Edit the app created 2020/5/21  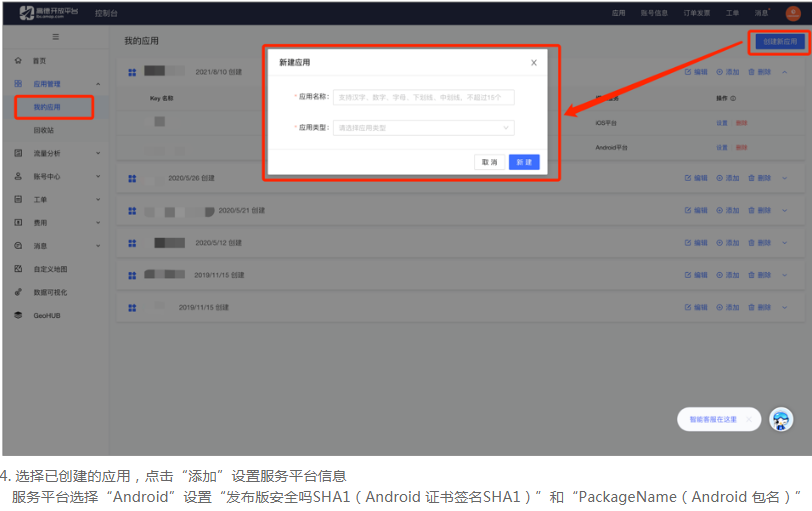(x=696, y=210)
